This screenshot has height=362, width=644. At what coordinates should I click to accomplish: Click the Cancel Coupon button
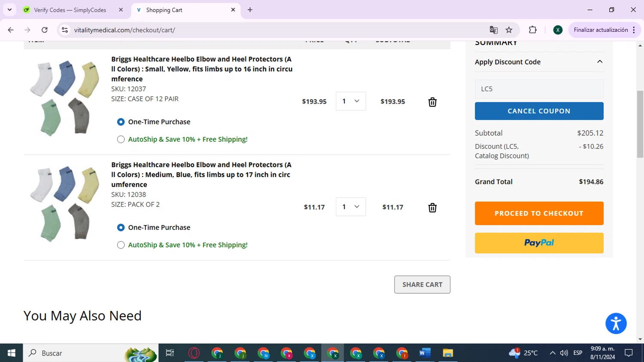pyautogui.click(x=539, y=111)
